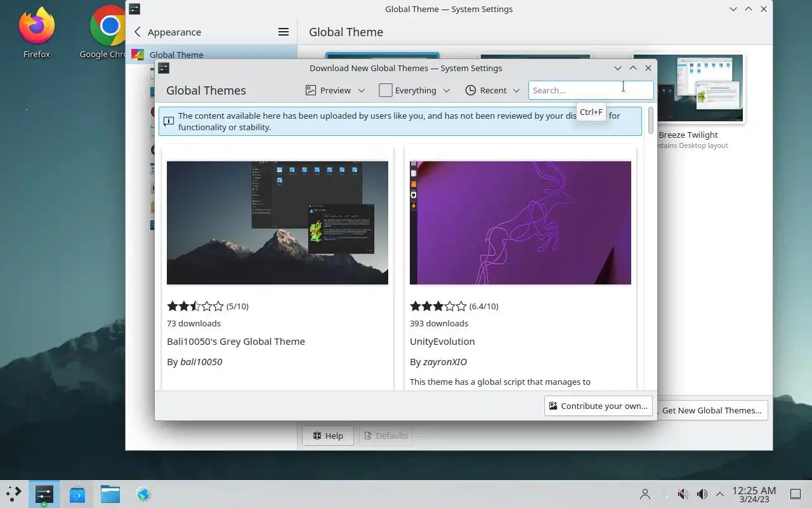Open the Recent sort order dropdown

(x=492, y=90)
